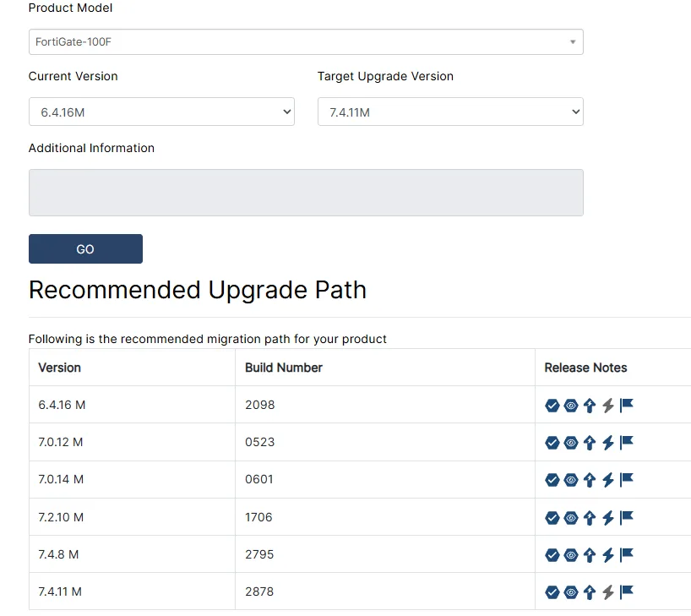Expand the Current Version dropdown

tap(161, 112)
